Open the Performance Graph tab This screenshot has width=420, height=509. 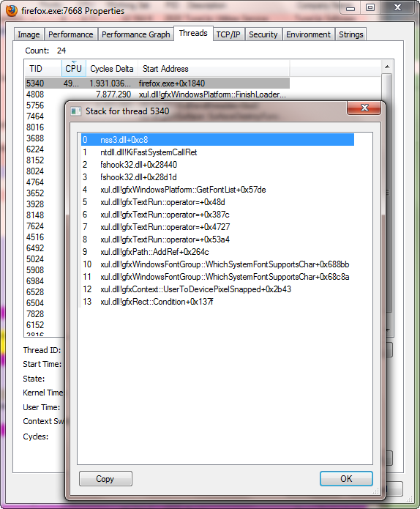tap(136, 34)
